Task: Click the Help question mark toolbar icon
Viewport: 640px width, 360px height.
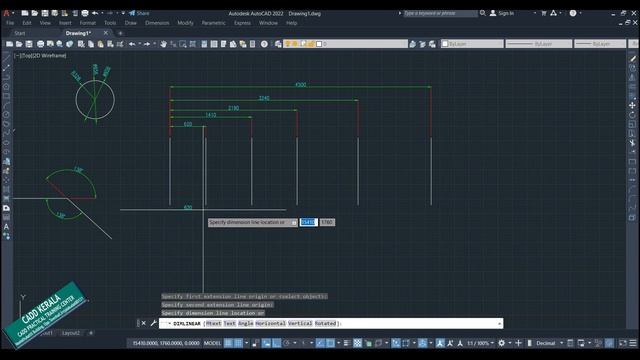Action: (x=264, y=44)
